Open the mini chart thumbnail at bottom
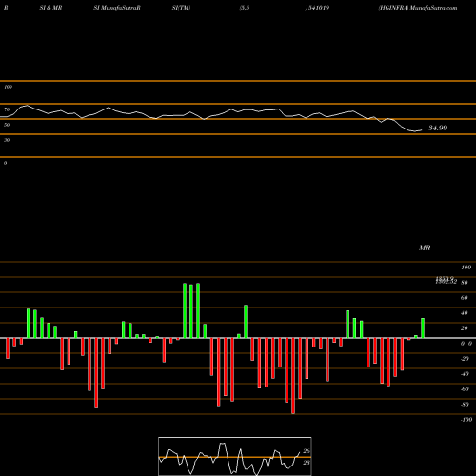476x476 pixels. pyautogui.click(x=235, y=456)
